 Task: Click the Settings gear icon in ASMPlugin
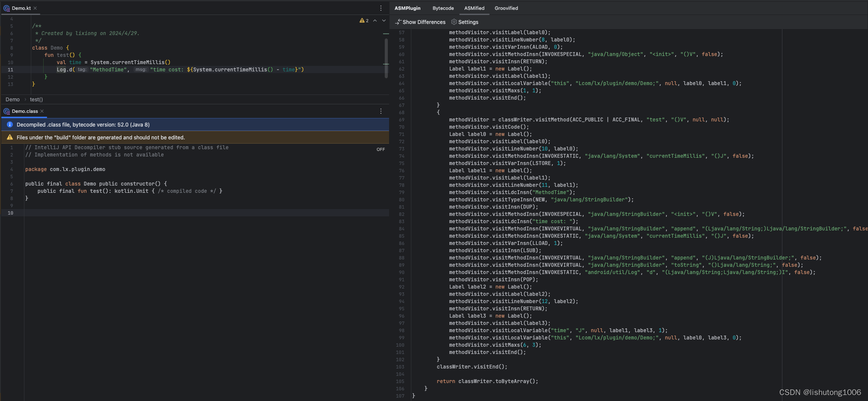pos(454,22)
